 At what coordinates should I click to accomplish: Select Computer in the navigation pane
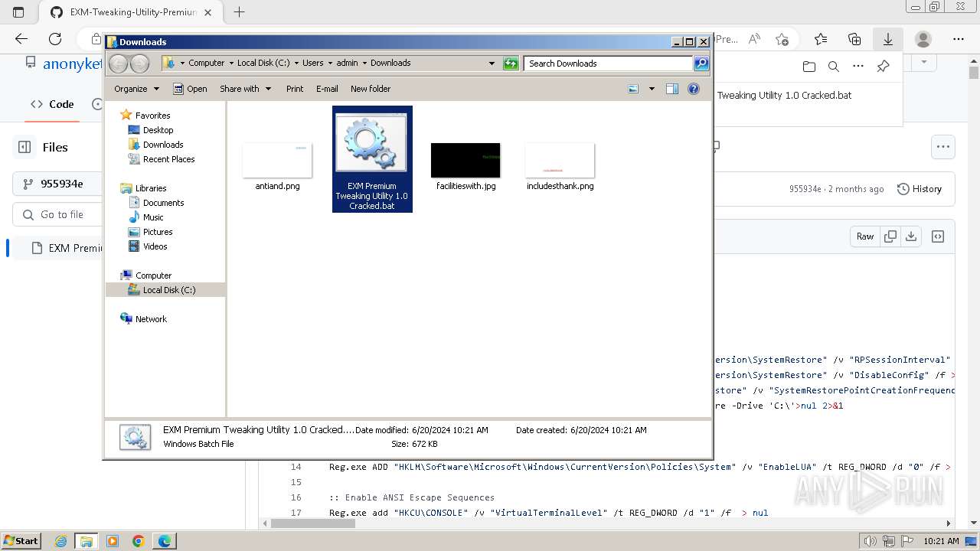pos(153,275)
